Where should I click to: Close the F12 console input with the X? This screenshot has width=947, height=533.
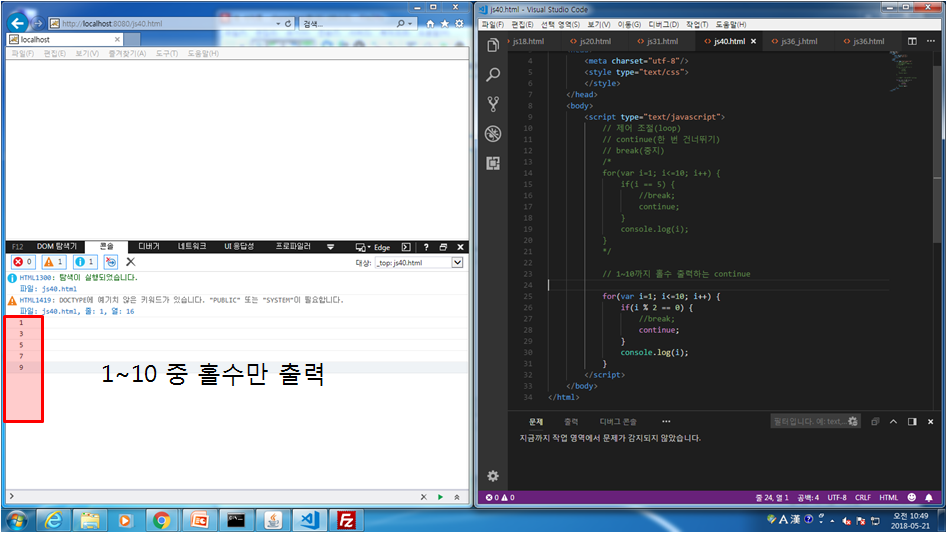423,497
